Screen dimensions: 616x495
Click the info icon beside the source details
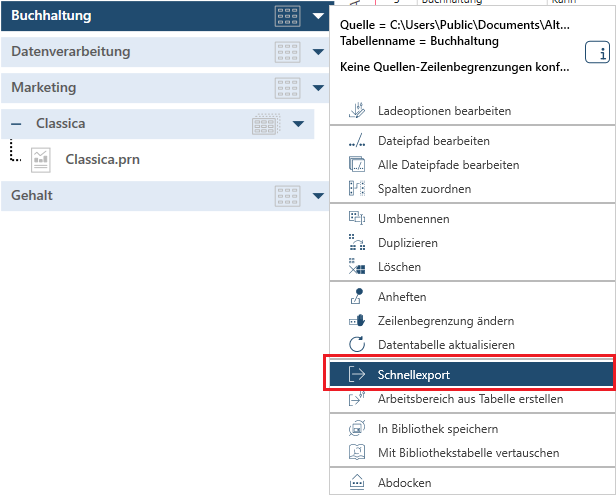tap(597, 54)
